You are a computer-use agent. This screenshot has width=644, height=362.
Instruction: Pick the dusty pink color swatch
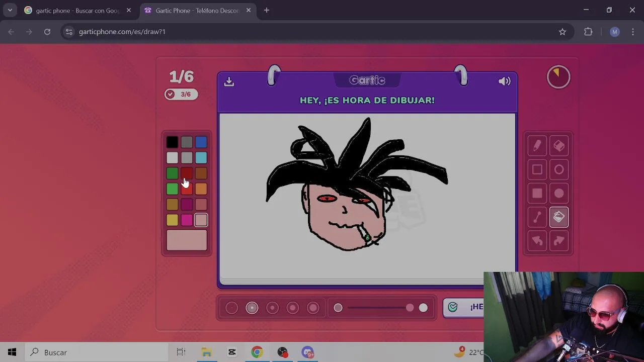[x=201, y=205]
